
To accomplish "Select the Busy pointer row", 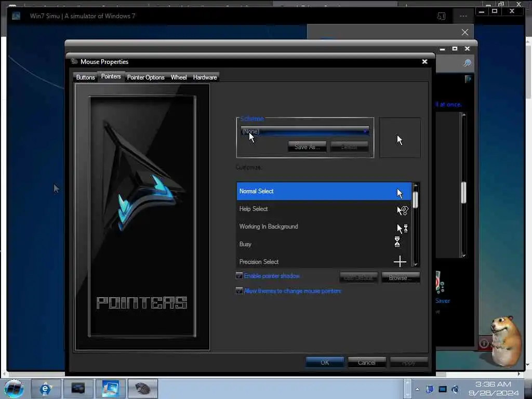I will click(x=324, y=244).
